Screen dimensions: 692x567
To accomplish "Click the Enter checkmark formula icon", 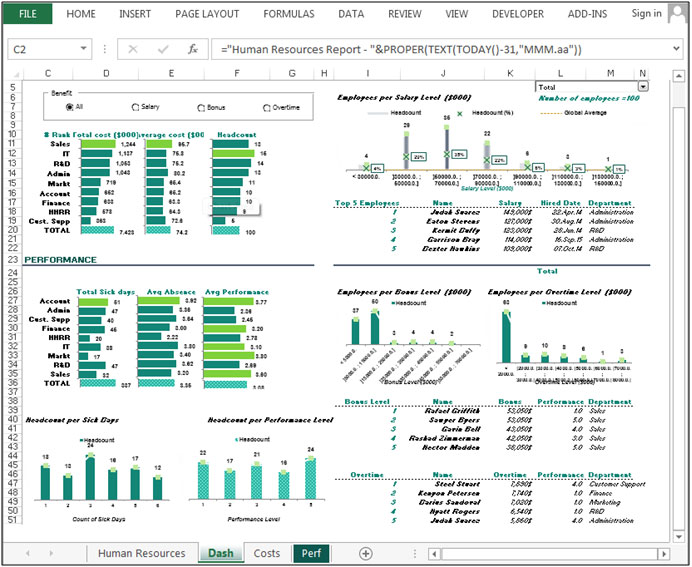I will pyautogui.click(x=163, y=49).
